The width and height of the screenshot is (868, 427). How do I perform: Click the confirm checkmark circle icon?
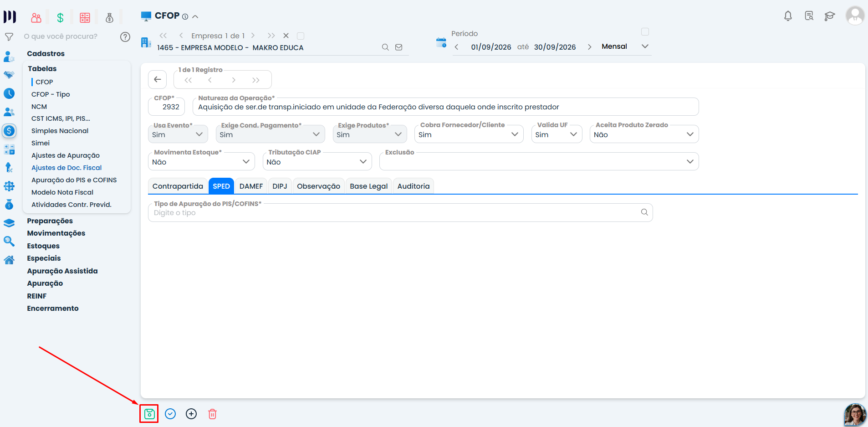click(170, 414)
